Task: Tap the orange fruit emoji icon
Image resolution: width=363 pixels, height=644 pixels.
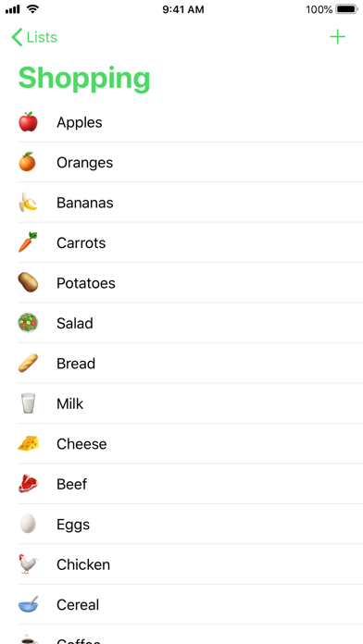Action: pyautogui.click(x=28, y=162)
